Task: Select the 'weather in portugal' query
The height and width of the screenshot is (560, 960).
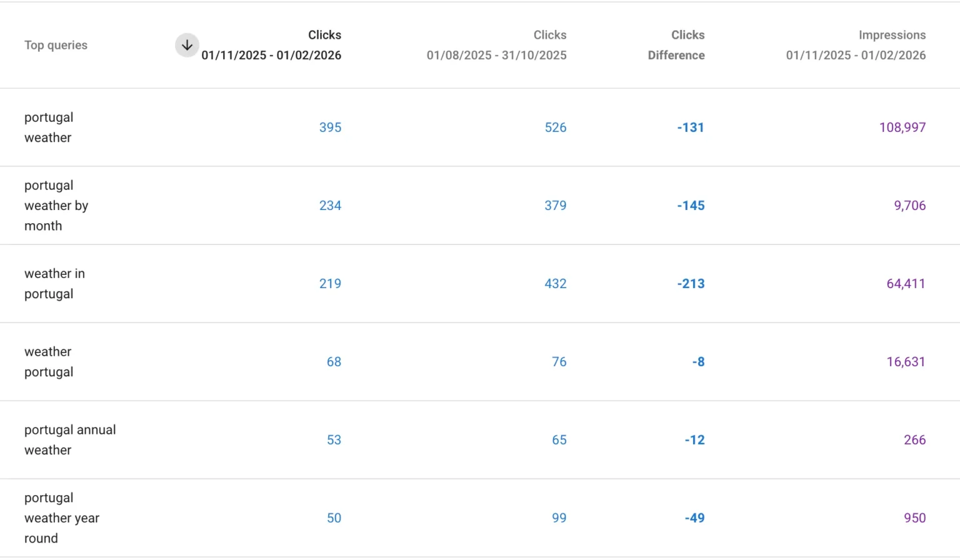Action: 54,283
